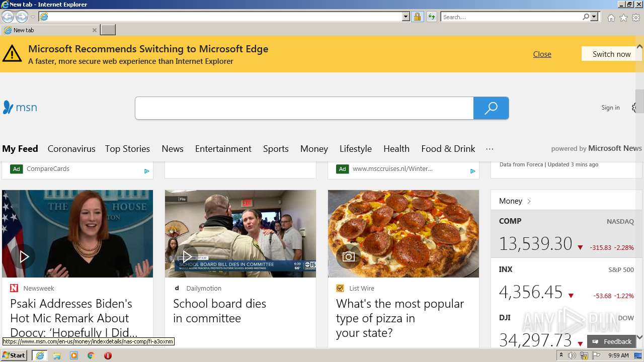Refresh the page with the green arrows icon
The image size is (644, 362).
tap(432, 17)
